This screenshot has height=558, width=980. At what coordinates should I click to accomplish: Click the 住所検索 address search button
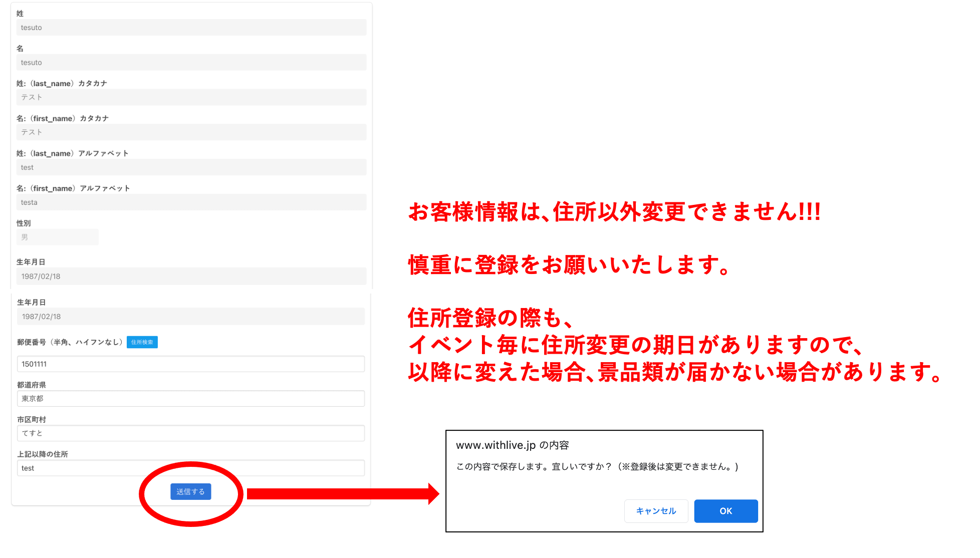[142, 342]
